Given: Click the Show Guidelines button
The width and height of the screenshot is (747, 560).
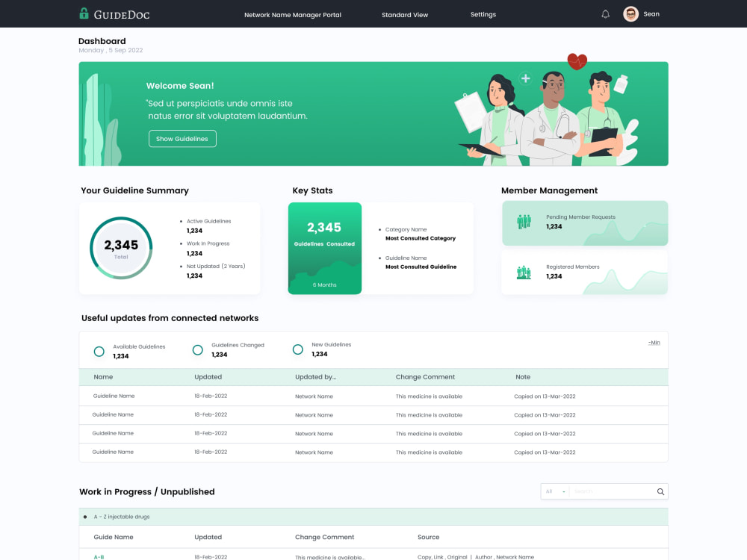Looking at the screenshot, I should click(x=182, y=139).
